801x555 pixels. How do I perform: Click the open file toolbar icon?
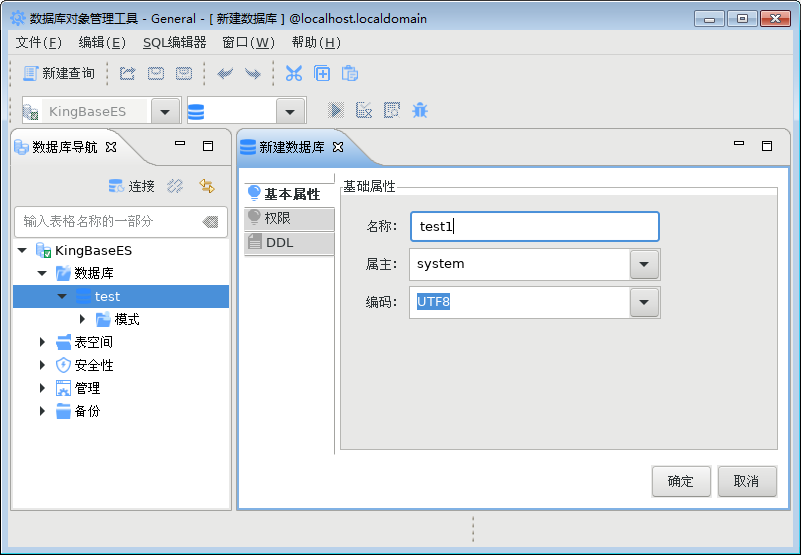(127, 74)
